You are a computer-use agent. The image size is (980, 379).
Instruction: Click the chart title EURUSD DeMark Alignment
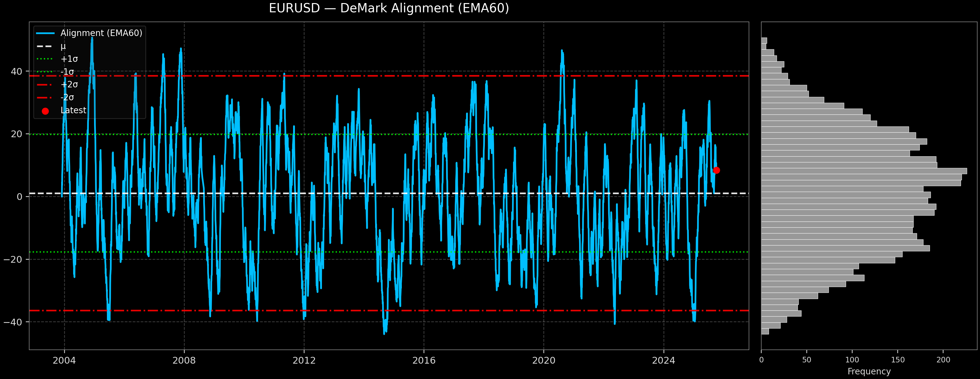point(389,8)
